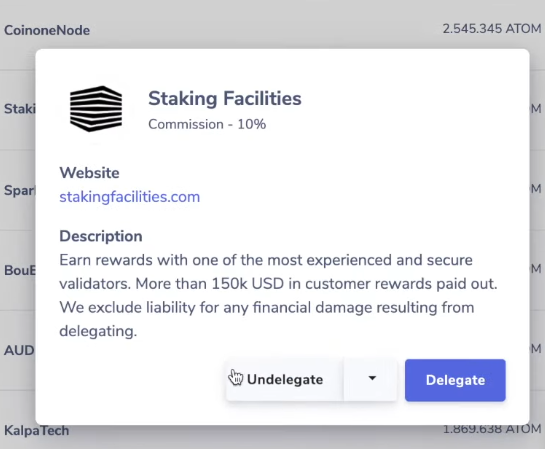Open the stakingfacilities.com website link

tap(130, 197)
